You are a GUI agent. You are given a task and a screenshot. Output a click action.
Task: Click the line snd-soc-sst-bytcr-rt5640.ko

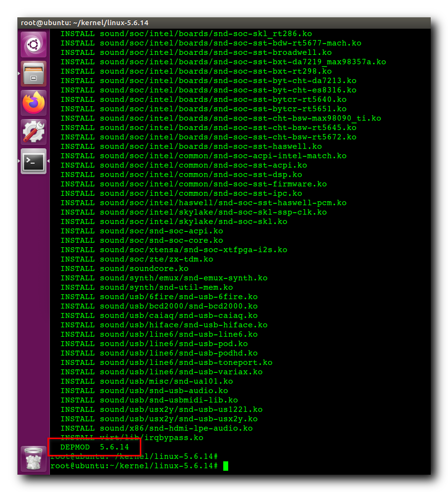point(204,100)
